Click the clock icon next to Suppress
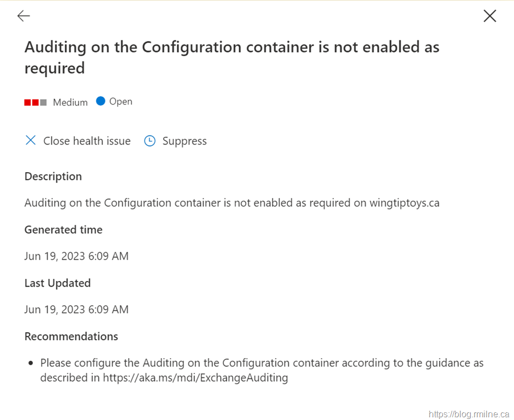The width and height of the screenshot is (514, 420). tap(149, 141)
